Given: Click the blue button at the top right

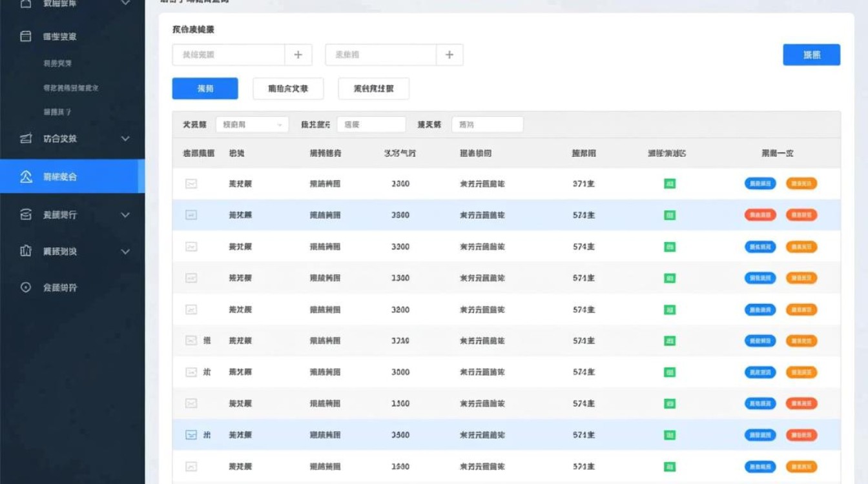Looking at the screenshot, I should pyautogui.click(x=811, y=55).
